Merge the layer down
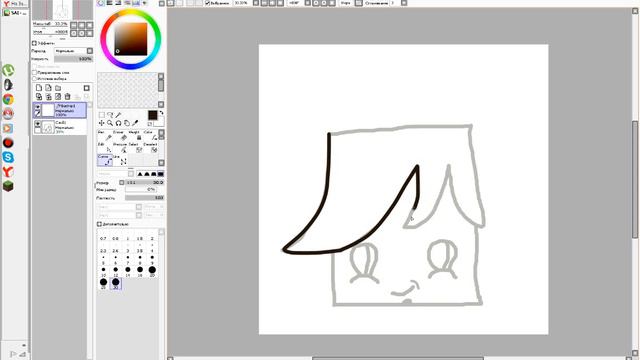 click(49, 97)
